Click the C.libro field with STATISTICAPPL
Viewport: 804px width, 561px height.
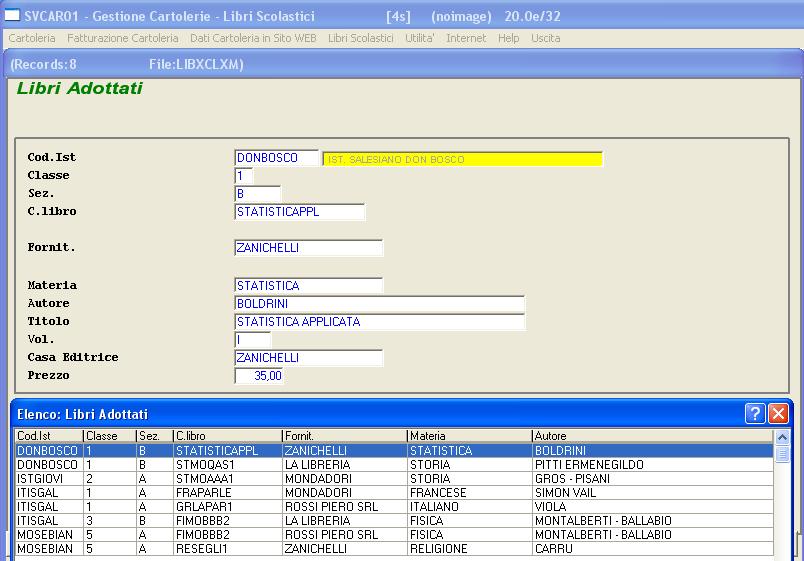tap(299, 212)
